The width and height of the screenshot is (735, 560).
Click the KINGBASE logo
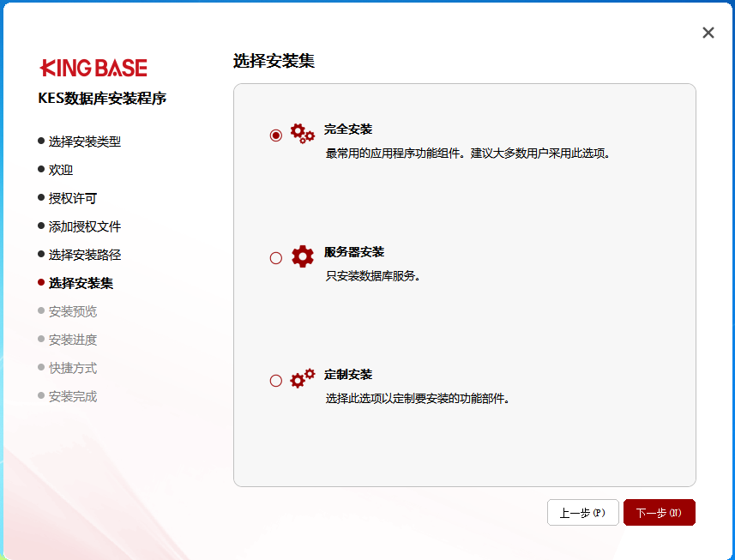click(93, 68)
